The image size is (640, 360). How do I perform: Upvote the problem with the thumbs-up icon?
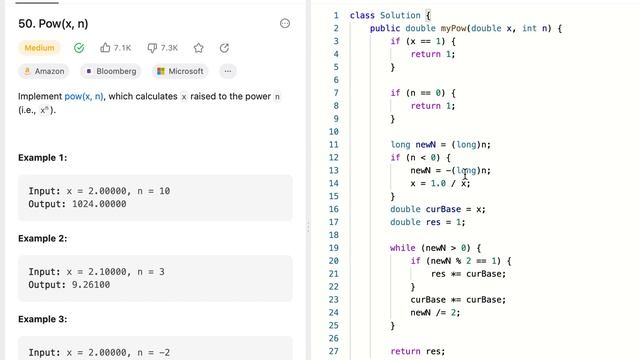pos(105,48)
